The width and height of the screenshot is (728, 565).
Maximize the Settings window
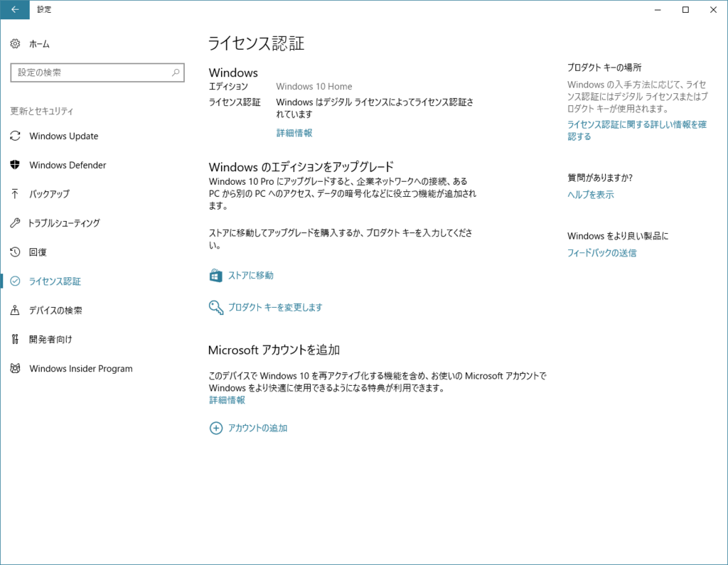coord(685,10)
